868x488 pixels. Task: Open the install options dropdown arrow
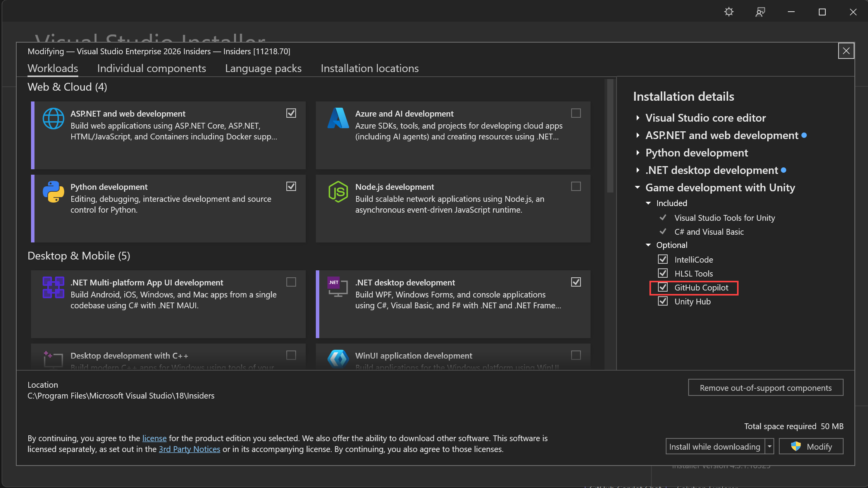(769, 446)
